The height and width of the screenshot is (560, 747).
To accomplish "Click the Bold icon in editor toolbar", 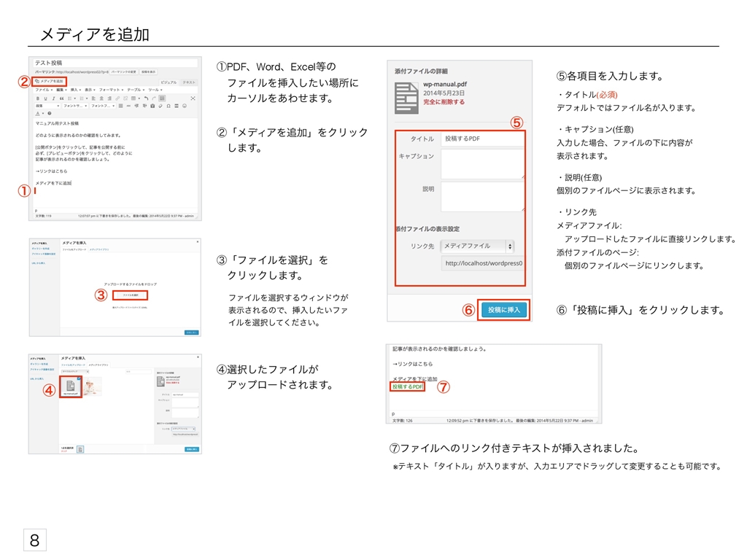I will click(38, 98).
